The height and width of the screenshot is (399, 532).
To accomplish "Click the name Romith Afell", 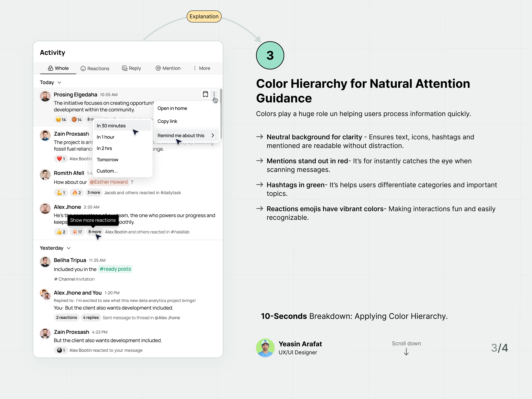I will pos(69,173).
